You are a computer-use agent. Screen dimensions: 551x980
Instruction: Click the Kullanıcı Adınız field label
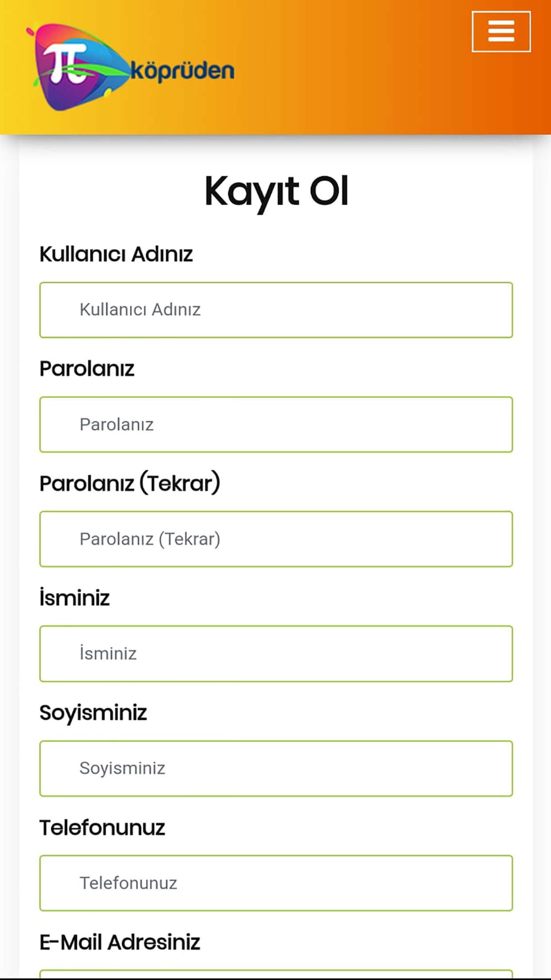click(116, 254)
